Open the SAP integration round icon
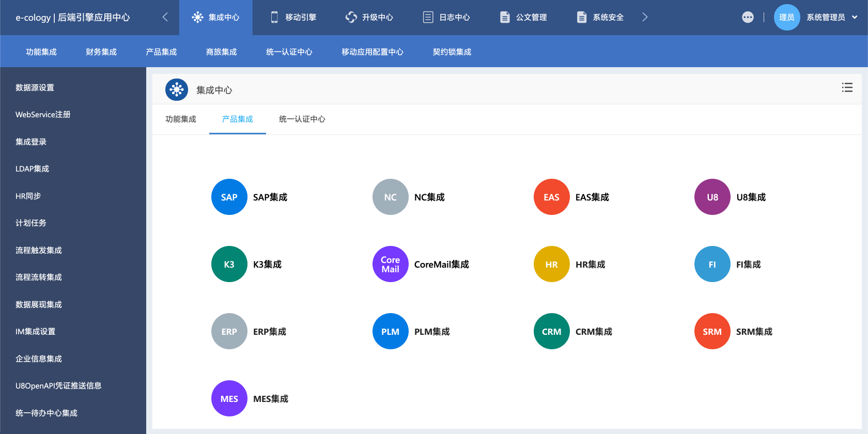 pyautogui.click(x=229, y=197)
